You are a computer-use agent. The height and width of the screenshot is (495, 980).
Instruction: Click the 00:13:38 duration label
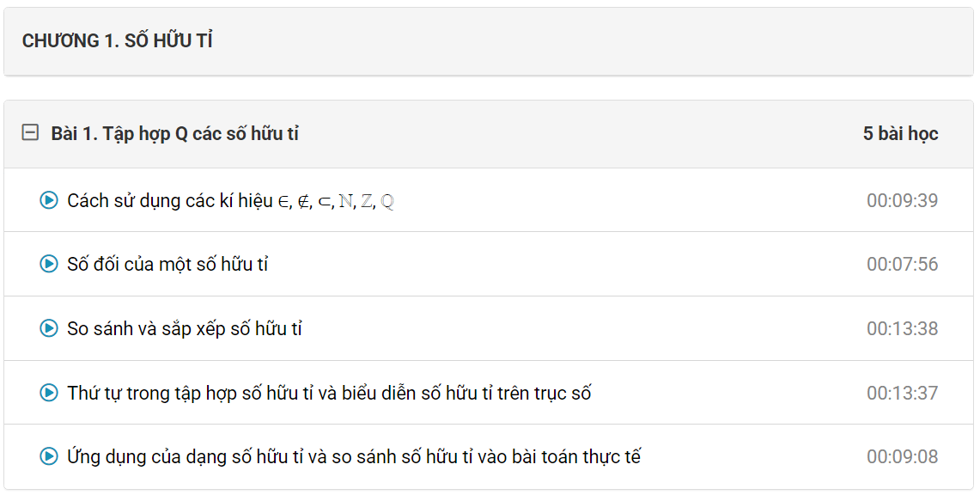pyautogui.click(x=902, y=328)
